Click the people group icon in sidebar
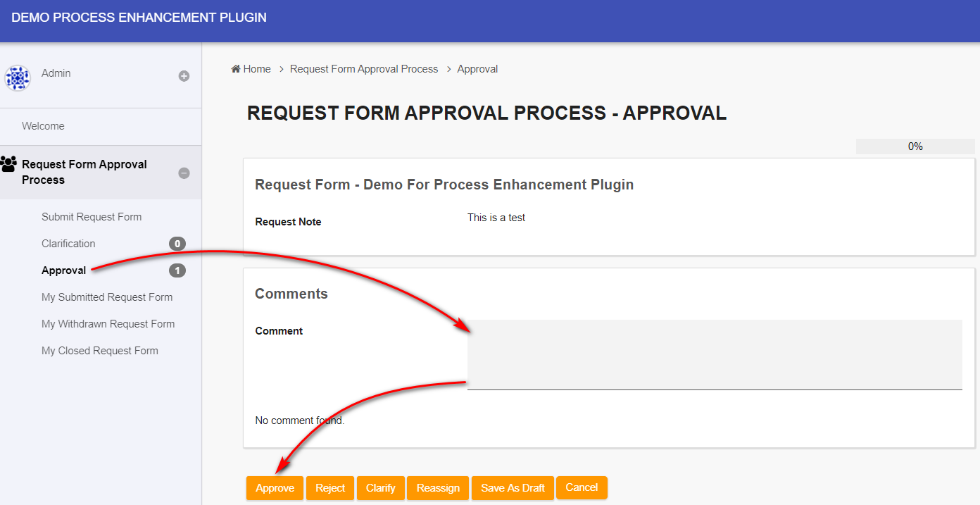The width and height of the screenshot is (980, 505). click(9, 165)
